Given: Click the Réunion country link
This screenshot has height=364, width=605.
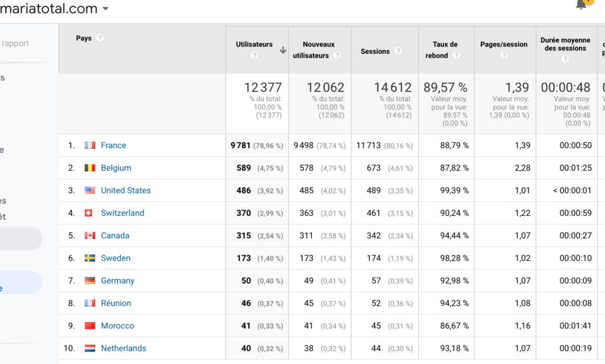Looking at the screenshot, I should pos(116,304).
